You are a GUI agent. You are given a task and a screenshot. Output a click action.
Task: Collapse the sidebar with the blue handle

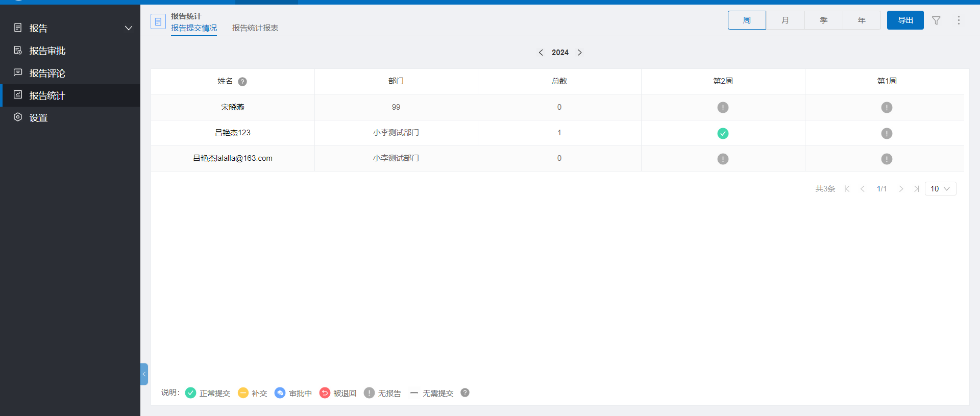tap(144, 374)
